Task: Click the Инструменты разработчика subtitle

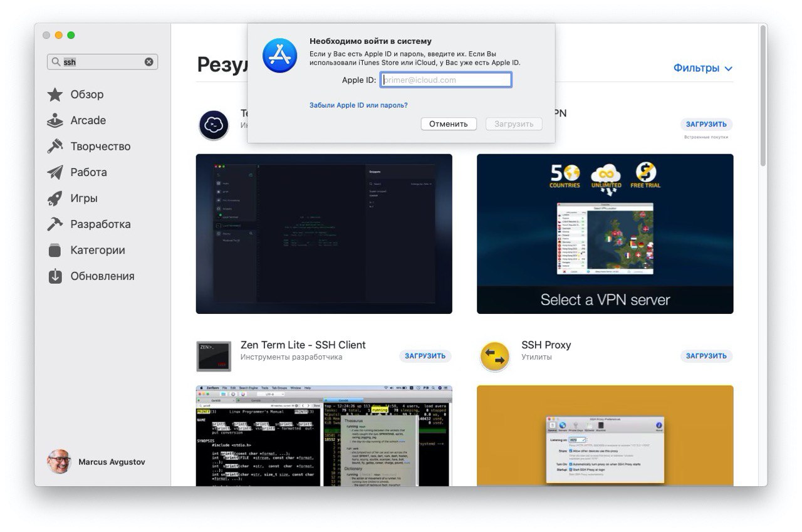Action: pyautogui.click(x=291, y=357)
